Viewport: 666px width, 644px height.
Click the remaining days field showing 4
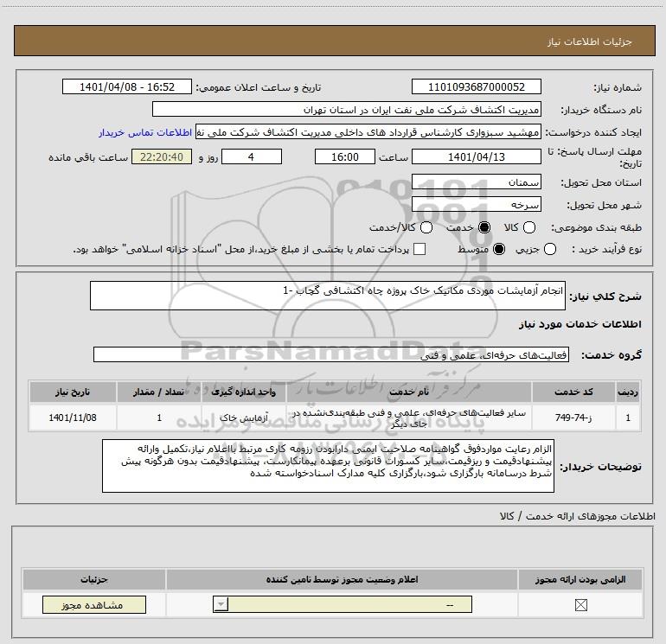pyautogui.click(x=252, y=156)
